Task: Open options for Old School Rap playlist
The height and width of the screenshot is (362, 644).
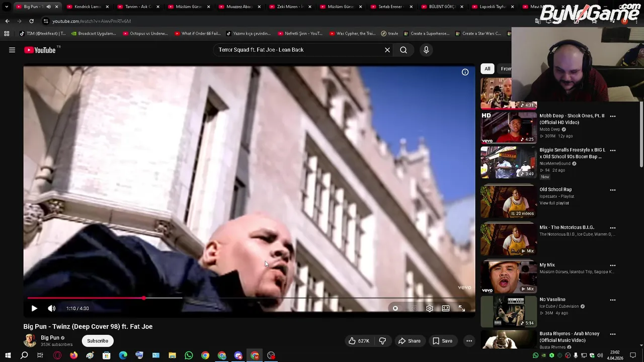Action: (613, 190)
